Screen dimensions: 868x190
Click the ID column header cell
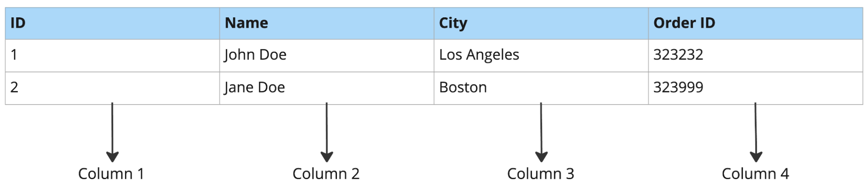click(112, 23)
